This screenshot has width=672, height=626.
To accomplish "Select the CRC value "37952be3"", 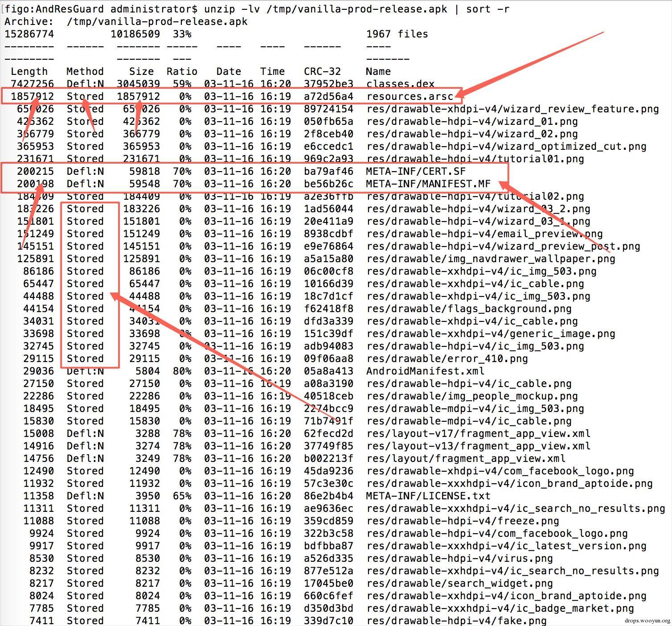I will [328, 84].
